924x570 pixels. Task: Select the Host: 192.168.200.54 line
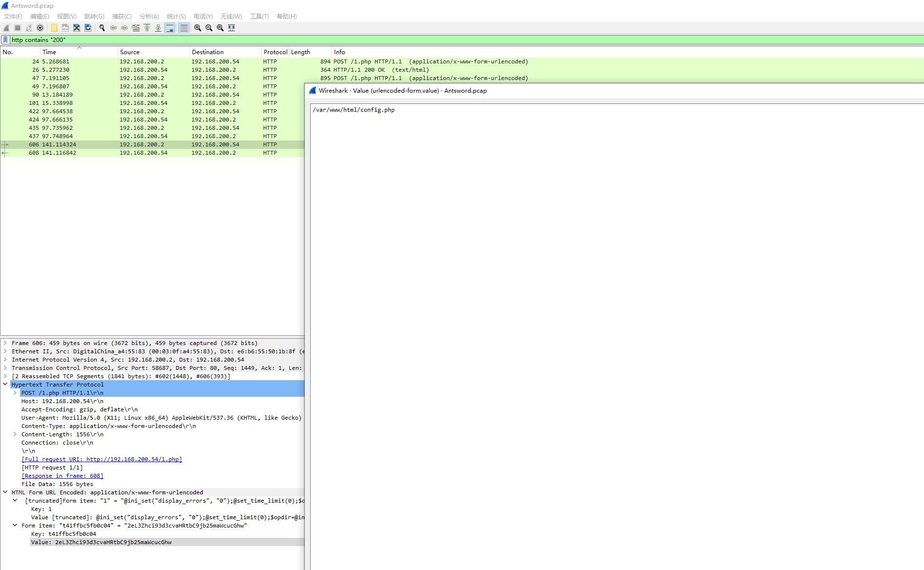[63, 401]
